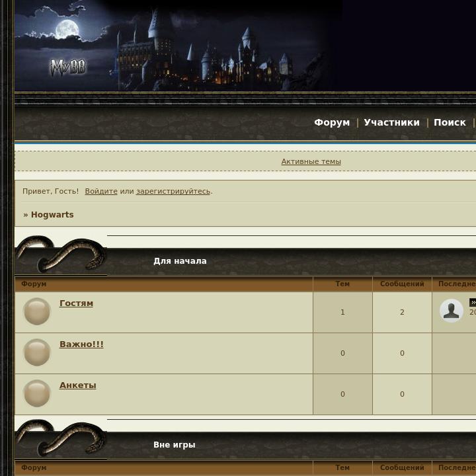Viewport: 476px width, 476px height.
Task: Open the Поиск navigation item
Action: coord(450,122)
